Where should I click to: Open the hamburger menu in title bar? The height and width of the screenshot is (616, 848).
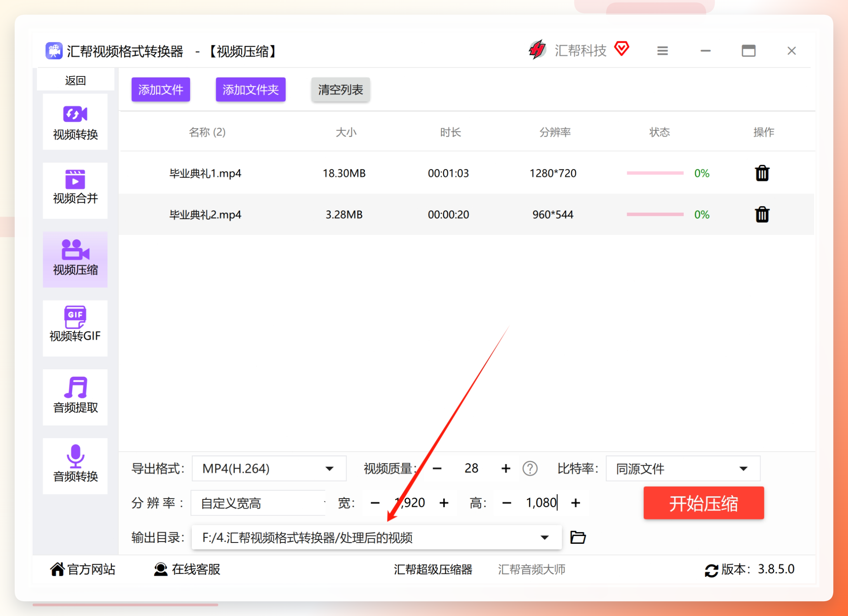[x=662, y=51]
